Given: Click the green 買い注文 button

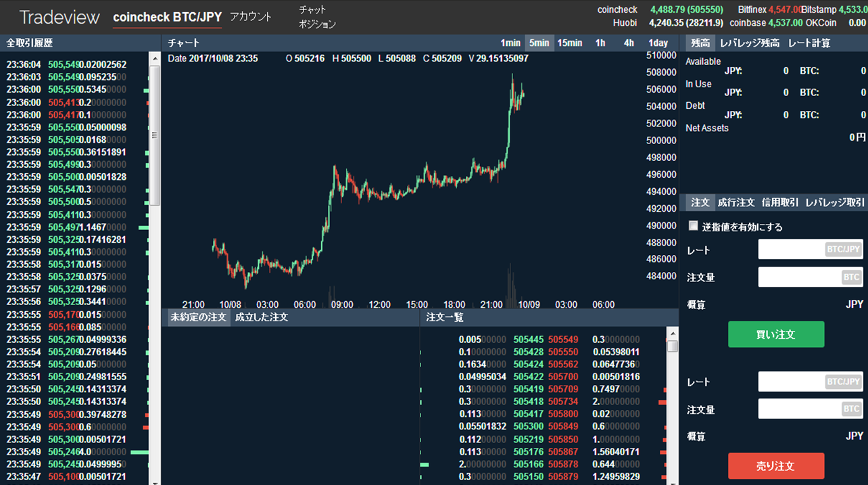Looking at the screenshot, I should pos(776,334).
